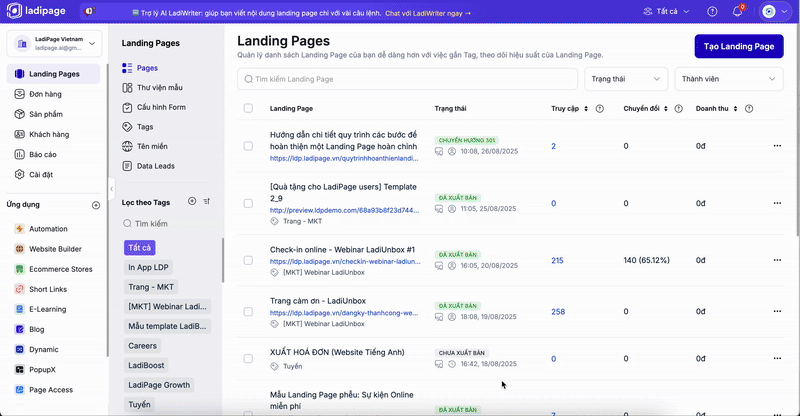
Task: Click info icon beside 'Doanh thu' header
Action: tap(749, 109)
